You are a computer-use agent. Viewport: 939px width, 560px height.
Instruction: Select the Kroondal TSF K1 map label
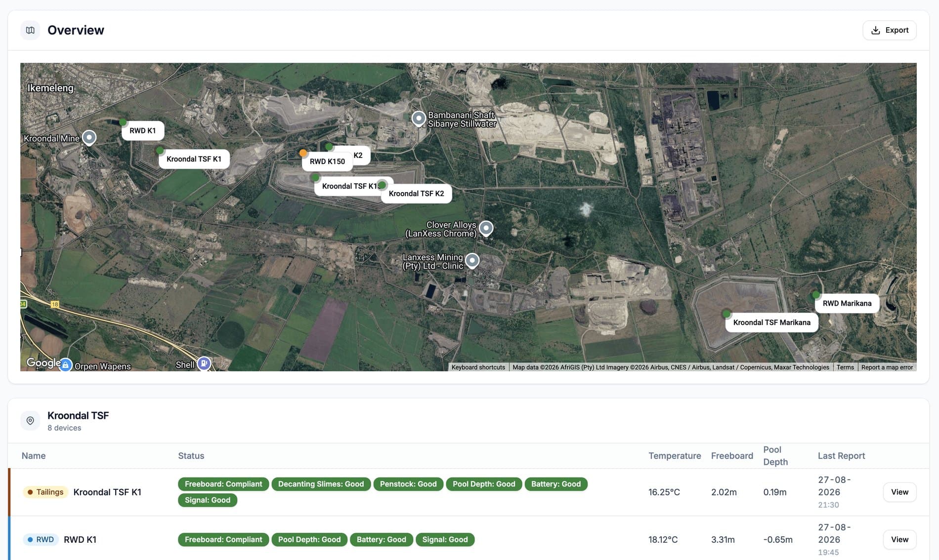click(194, 159)
